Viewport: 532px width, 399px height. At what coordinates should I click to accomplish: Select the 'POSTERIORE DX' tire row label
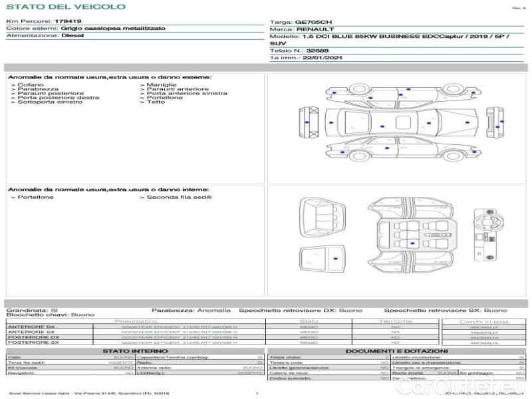click(33, 337)
